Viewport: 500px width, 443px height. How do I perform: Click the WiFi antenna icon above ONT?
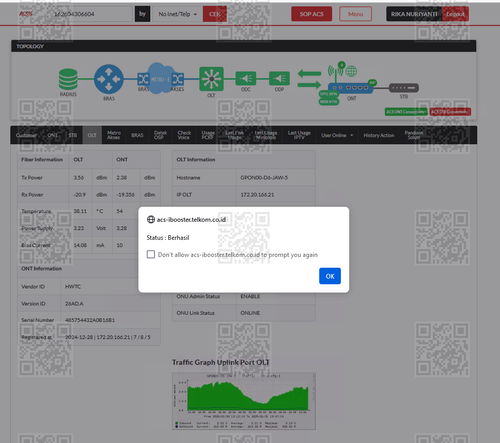[335, 72]
